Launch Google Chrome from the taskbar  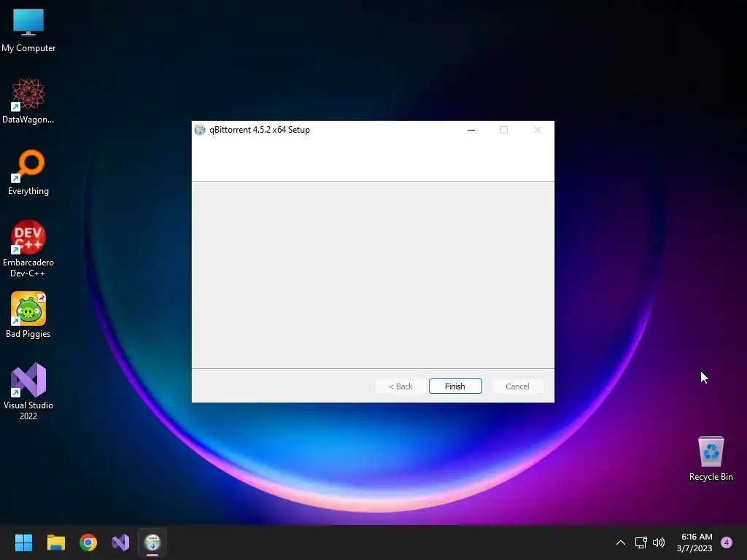[x=88, y=542]
